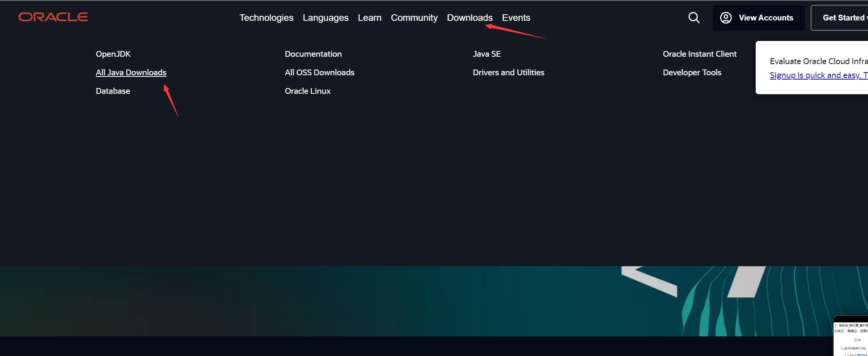
Task: Open the Community menu
Action: click(x=414, y=18)
